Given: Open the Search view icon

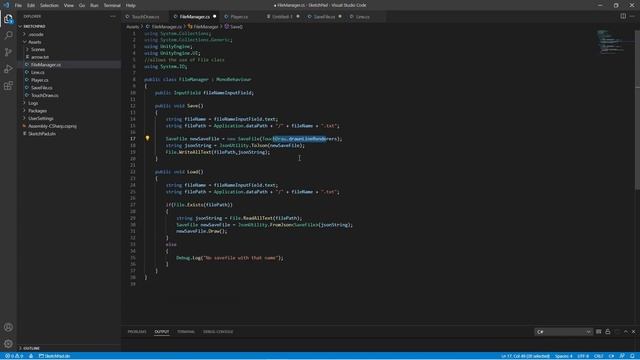Looking at the screenshot, I should click(8, 36).
